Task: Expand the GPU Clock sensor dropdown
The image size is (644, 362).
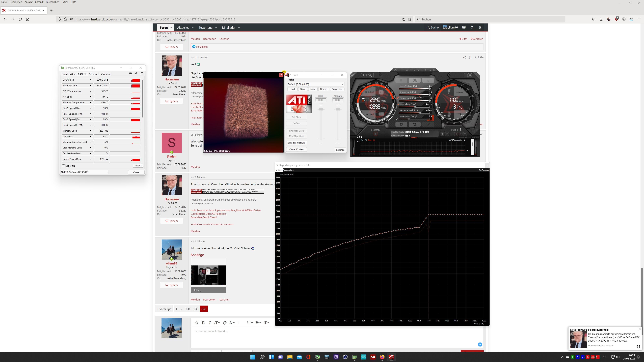Action: coord(91,80)
